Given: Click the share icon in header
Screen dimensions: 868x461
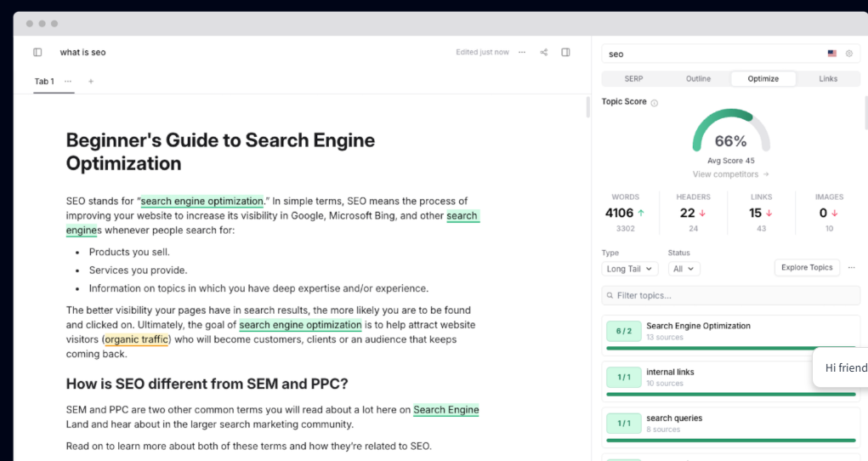Looking at the screenshot, I should click(543, 52).
